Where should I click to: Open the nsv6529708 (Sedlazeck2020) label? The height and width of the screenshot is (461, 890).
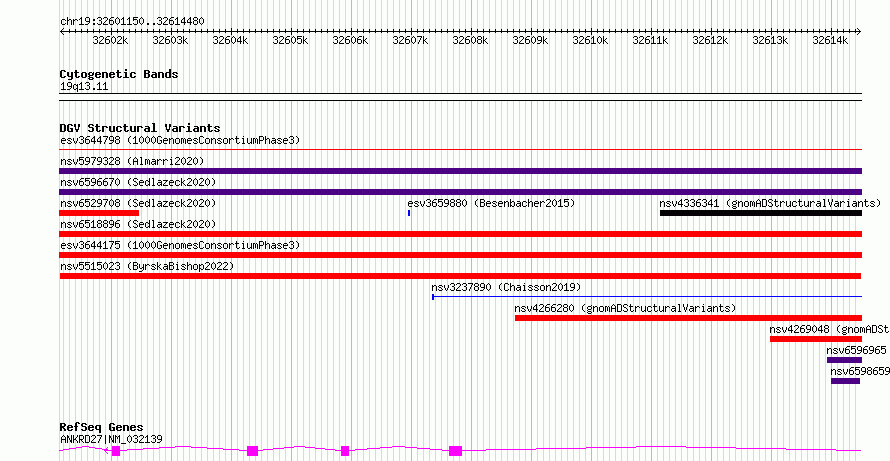click(x=138, y=203)
